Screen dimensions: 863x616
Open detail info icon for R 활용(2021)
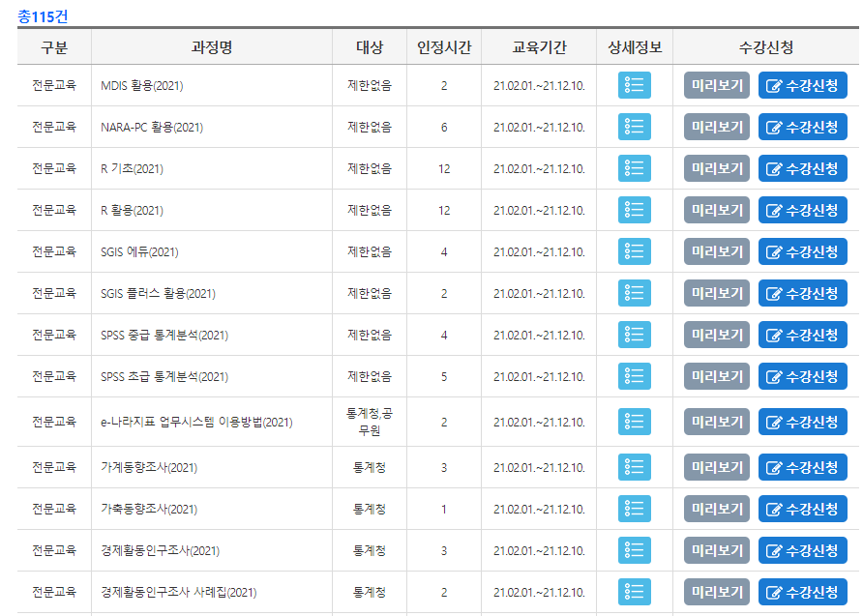click(634, 210)
